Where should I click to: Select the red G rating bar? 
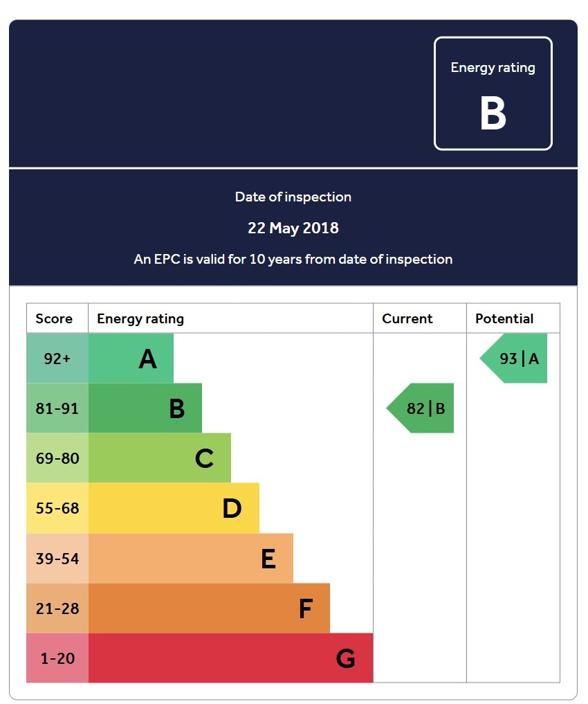click(230, 658)
